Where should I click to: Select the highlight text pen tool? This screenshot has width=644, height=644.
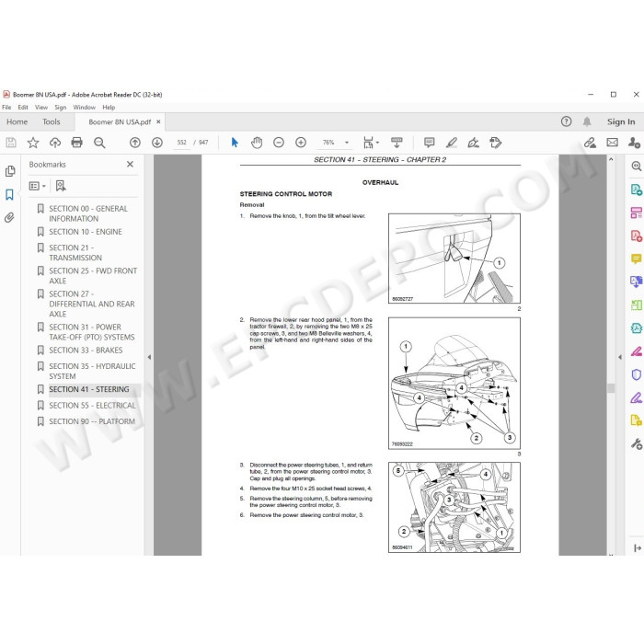pyautogui.click(x=452, y=143)
